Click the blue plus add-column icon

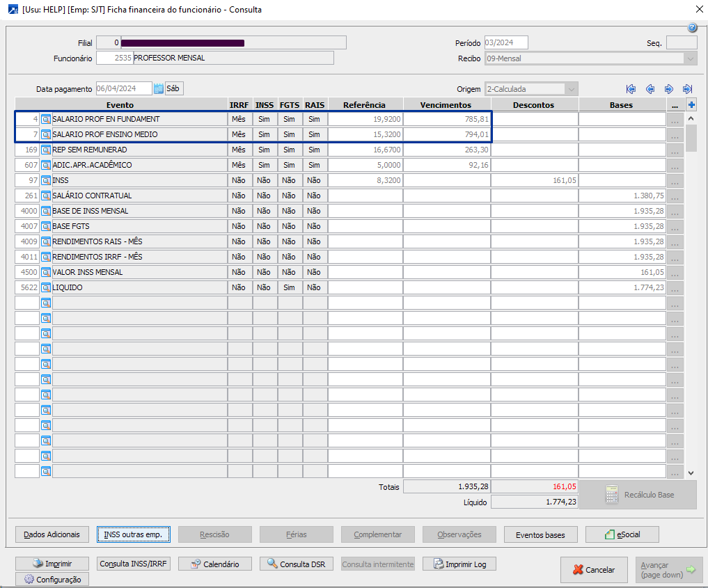pos(691,104)
